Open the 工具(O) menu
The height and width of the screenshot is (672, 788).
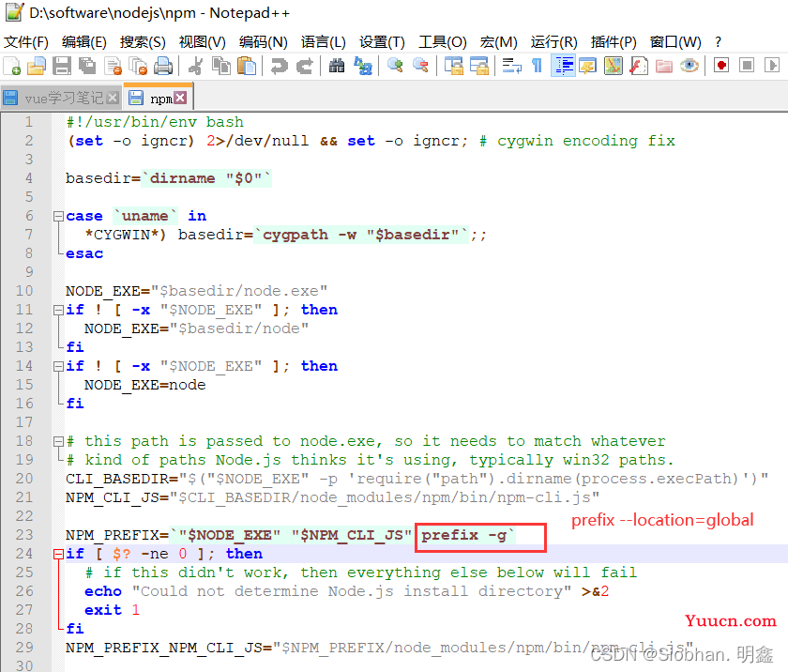click(442, 41)
